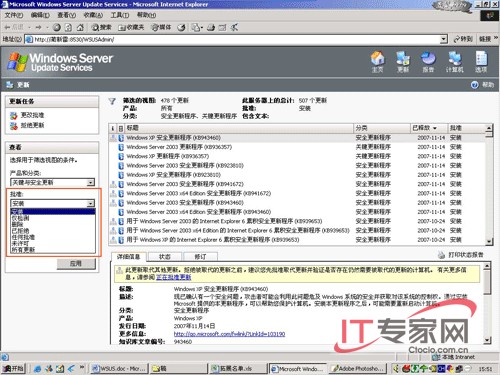
Task: Click the IE Mail toolbar icon
Action: point(196,27)
